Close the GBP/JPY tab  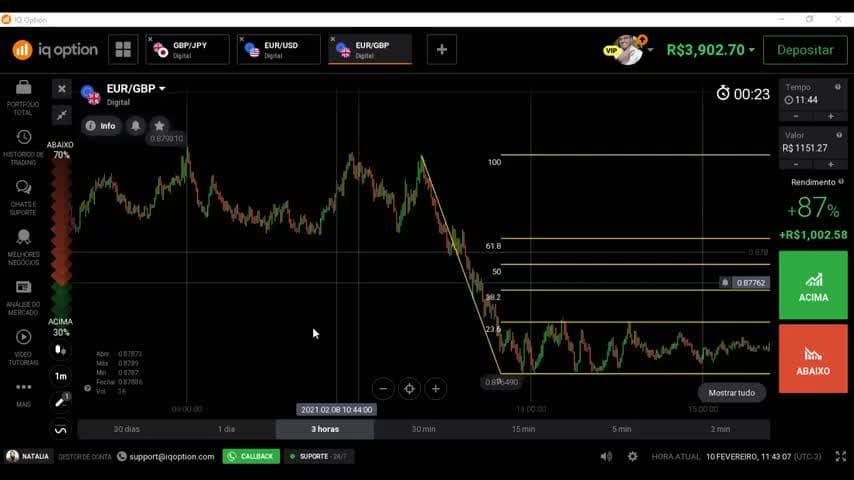coord(150,39)
